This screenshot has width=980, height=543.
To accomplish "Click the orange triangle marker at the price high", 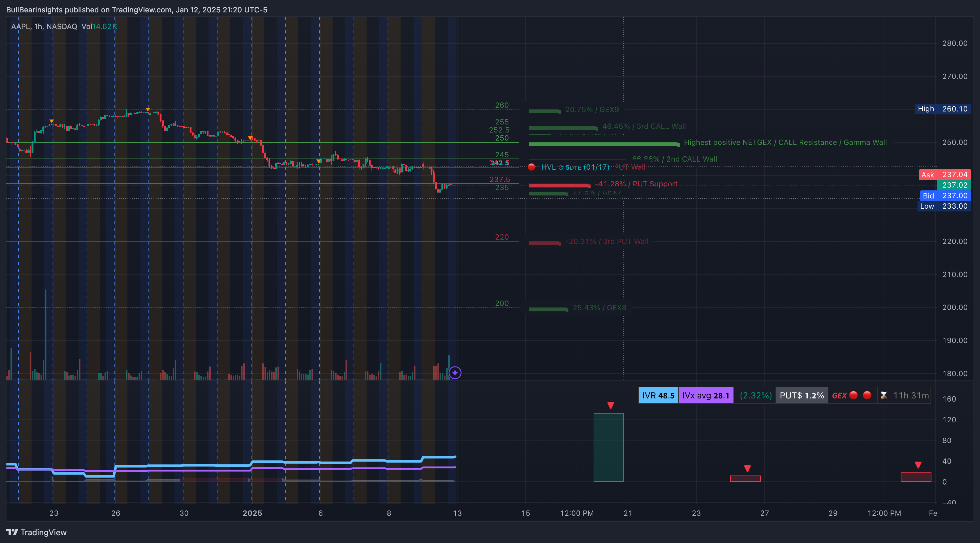I will coord(148,110).
